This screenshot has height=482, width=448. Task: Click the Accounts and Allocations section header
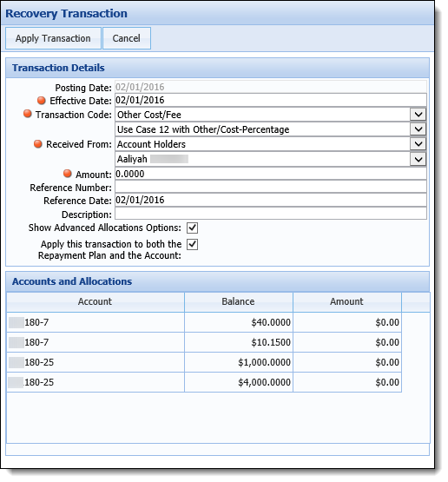click(x=218, y=281)
